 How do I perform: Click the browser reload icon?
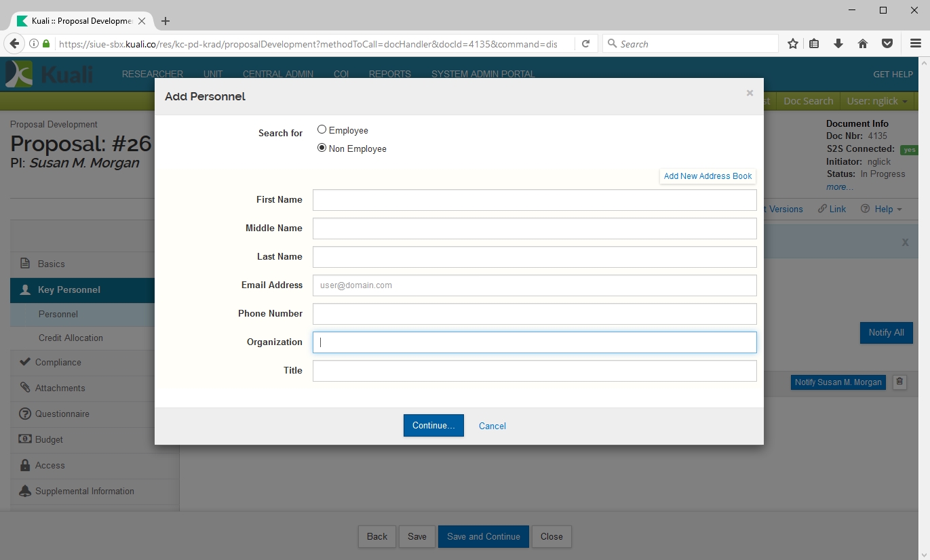click(x=586, y=44)
